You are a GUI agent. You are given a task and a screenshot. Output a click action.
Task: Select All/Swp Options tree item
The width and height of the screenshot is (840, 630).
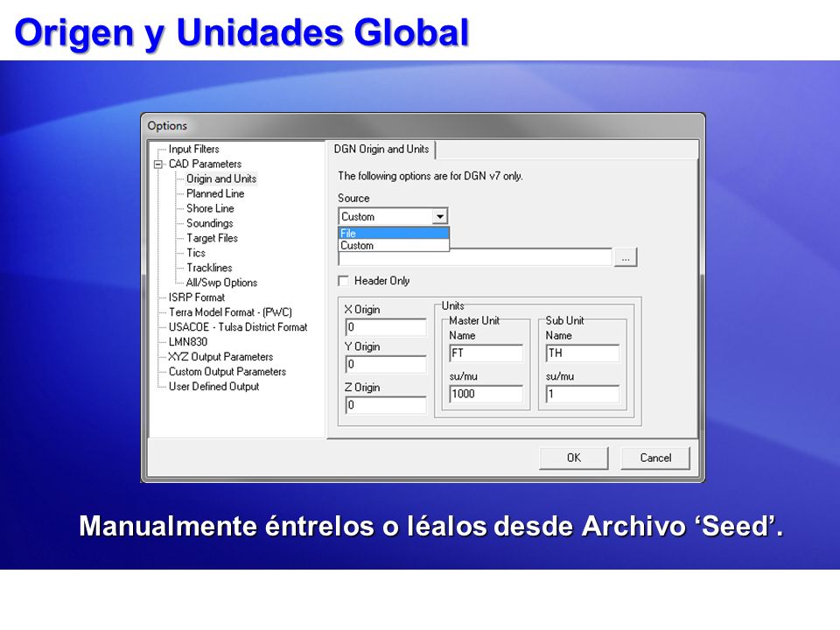pyautogui.click(x=221, y=283)
